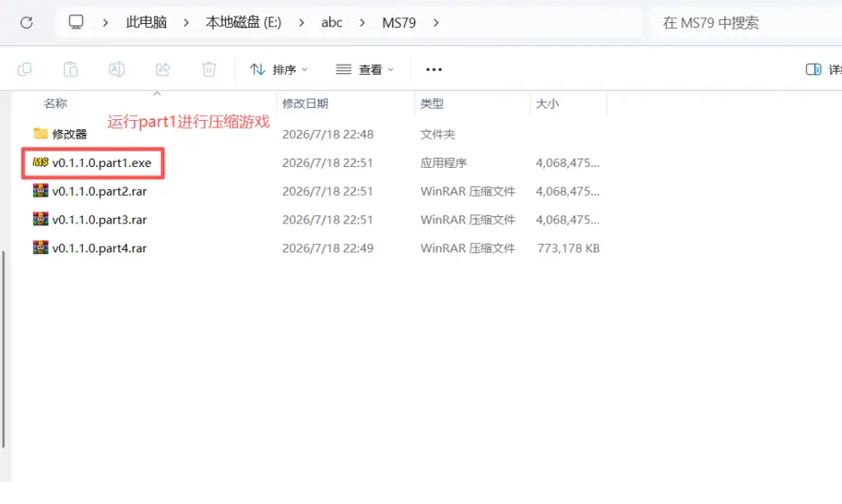
Task: Click the 在 MS79 中搜索 search box
Action: click(x=747, y=22)
